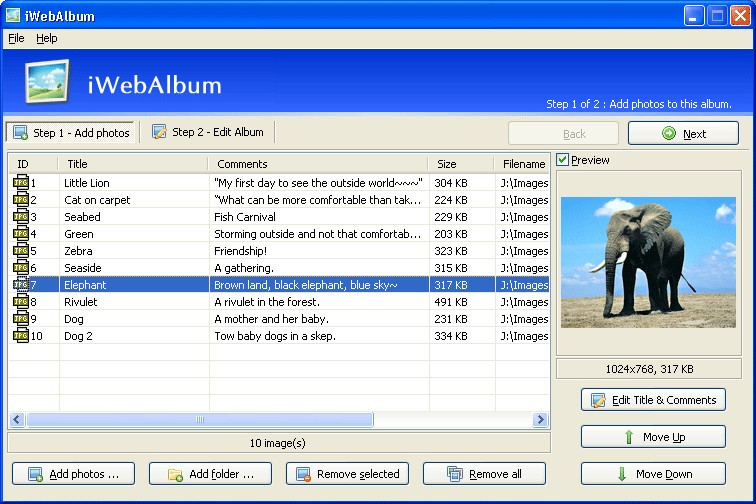Image resolution: width=756 pixels, height=504 pixels.
Task: Click the Add folder ... button
Action: pyautogui.click(x=210, y=474)
